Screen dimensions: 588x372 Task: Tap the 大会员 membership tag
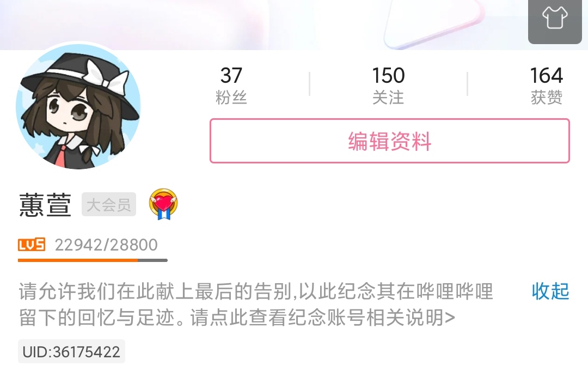click(109, 204)
